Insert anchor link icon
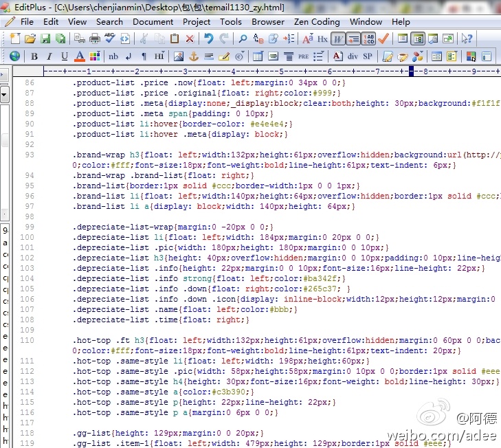Viewport: 501px width, 448px height. click(x=194, y=56)
